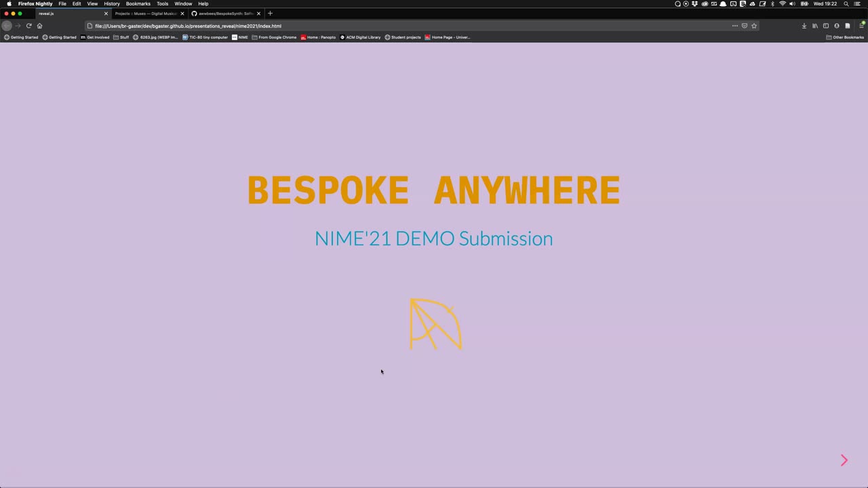Viewport: 868px width, 488px height.
Task: Open the Home : Panopto bookmark
Action: tap(318, 37)
